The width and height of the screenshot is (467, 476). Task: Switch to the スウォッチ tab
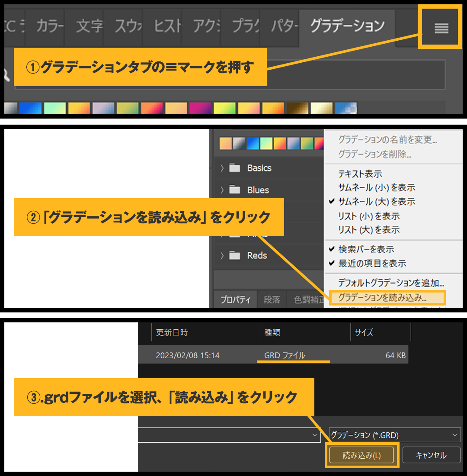click(x=128, y=27)
